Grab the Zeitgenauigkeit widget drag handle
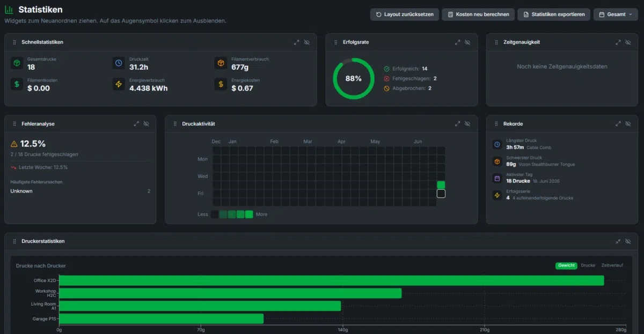This screenshot has height=334, width=644. point(496,42)
